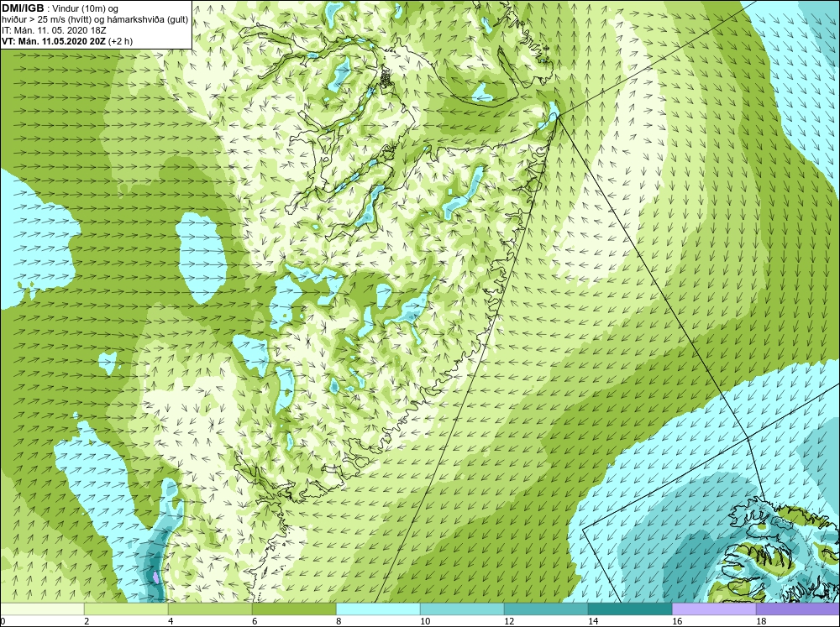Click the 2–4 m/s light green legend swatch
Image resolution: width=840 pixels, height=627 pixels.
[126, 609]
